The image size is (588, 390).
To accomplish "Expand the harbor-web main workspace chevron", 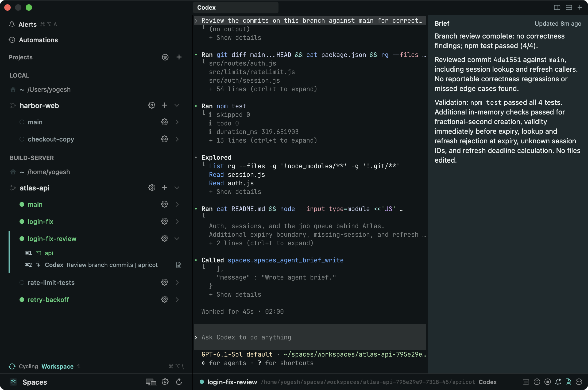I will pos(177,122).
